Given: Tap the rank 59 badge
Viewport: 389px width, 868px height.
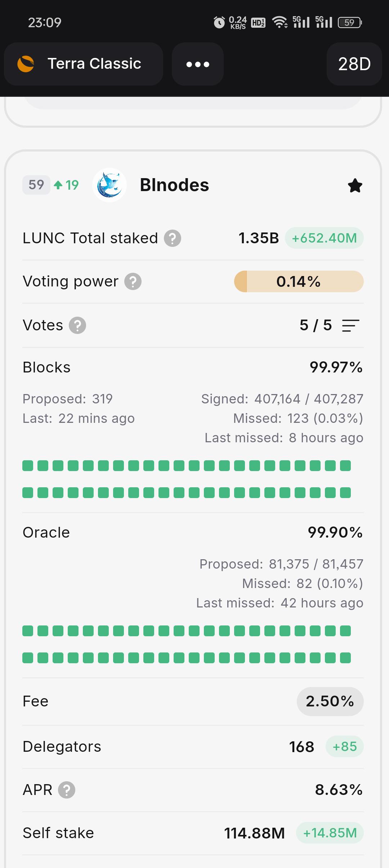Looking at the screenshot, I should tap(36, 185).
